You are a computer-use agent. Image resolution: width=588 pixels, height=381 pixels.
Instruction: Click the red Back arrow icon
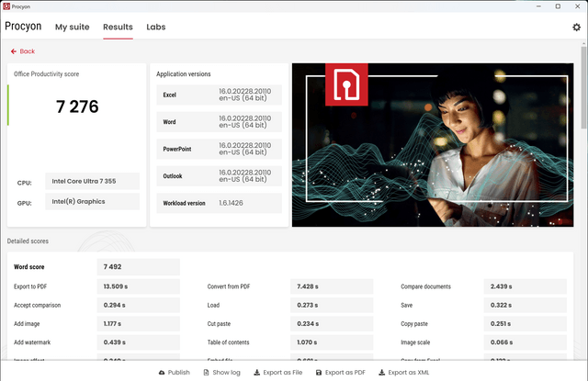tap(14, 51)
